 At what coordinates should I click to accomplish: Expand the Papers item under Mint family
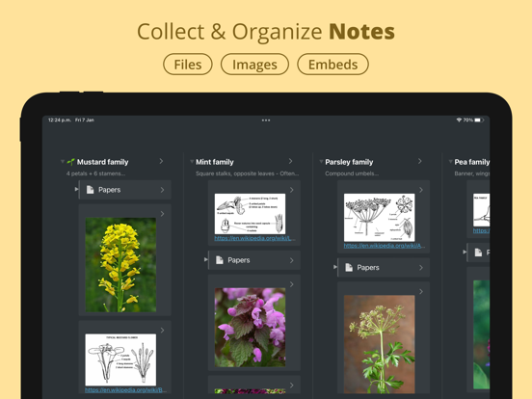(205, 259)
